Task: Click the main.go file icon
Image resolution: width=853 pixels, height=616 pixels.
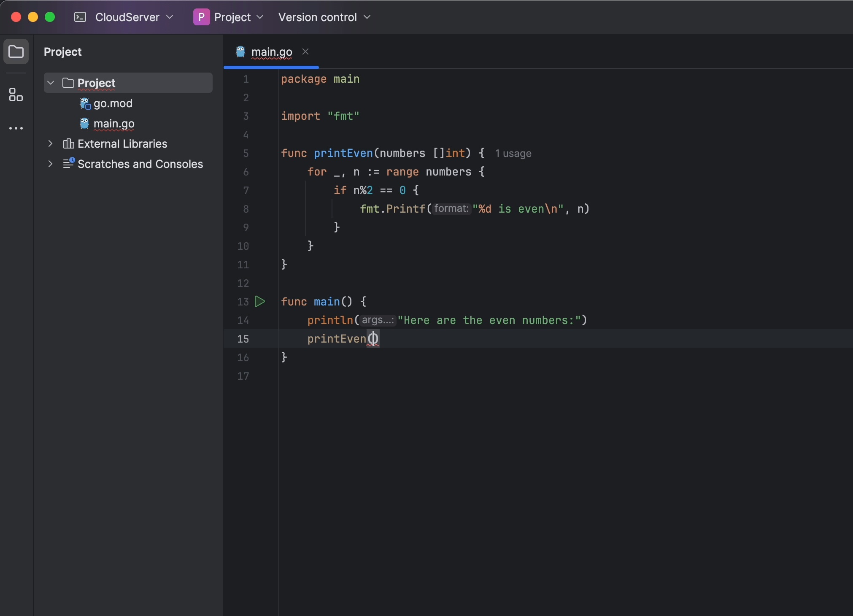Action: coord(84,123)
